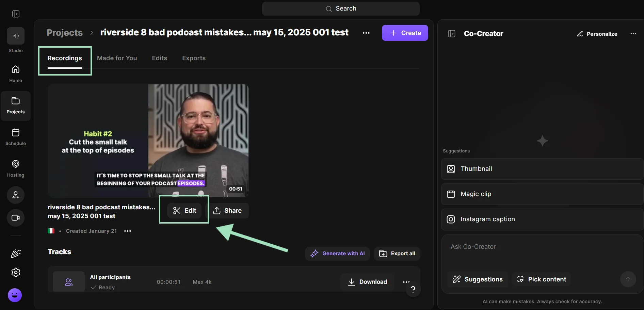Download the All participants track
Image resolution: width=644 pixels, height=310 pixels.
click(367, 282)
